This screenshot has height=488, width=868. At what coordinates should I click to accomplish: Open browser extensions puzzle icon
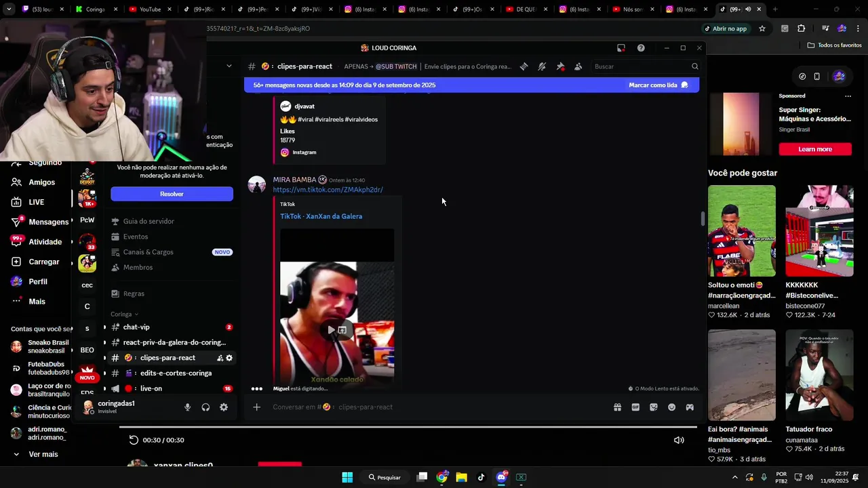tap(802, 28)
